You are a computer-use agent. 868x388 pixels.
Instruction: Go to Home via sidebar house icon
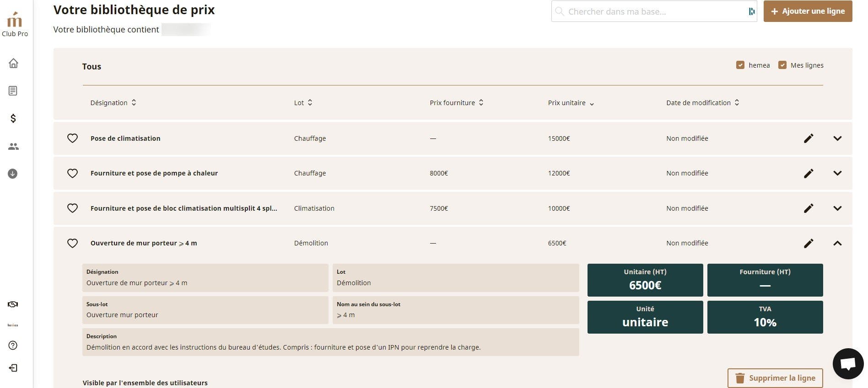point(13,63)
